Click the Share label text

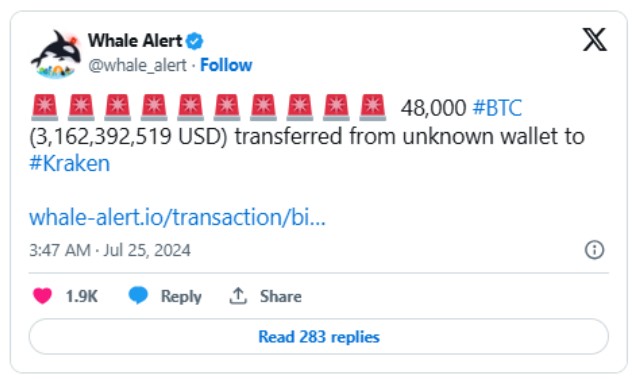281,296
